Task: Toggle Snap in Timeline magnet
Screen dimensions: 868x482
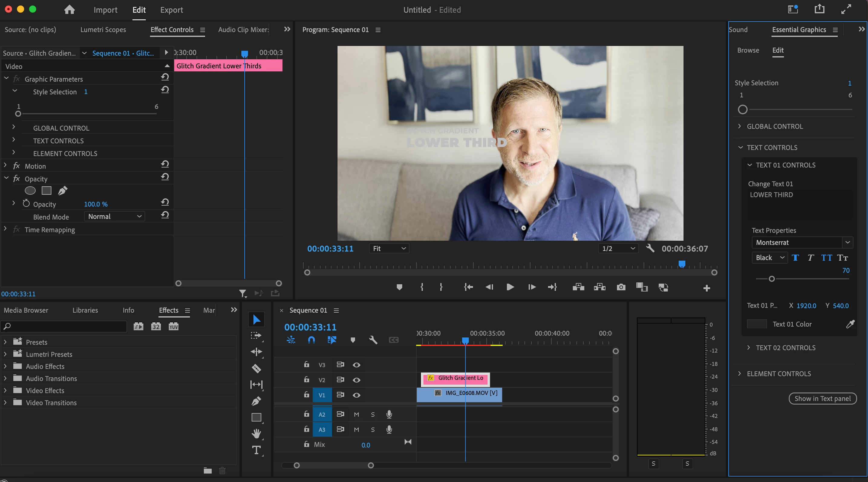Action: tap(311, 340)
